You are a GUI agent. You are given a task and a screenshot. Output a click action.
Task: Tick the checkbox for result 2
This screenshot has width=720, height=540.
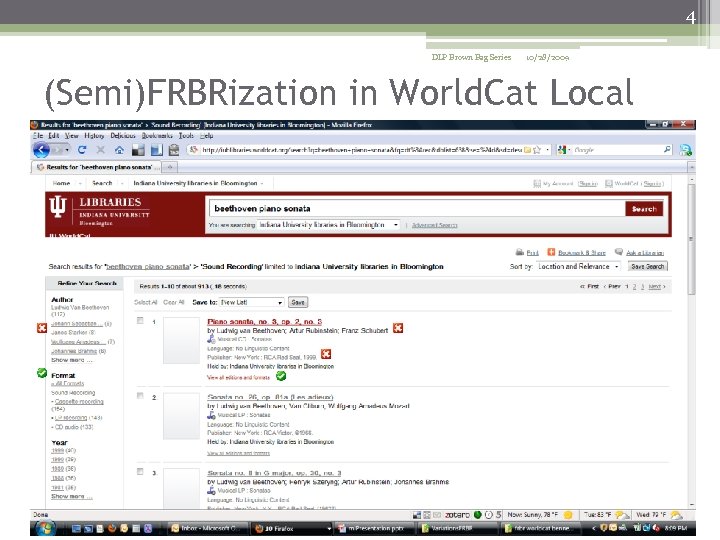(x=140, y=396)
